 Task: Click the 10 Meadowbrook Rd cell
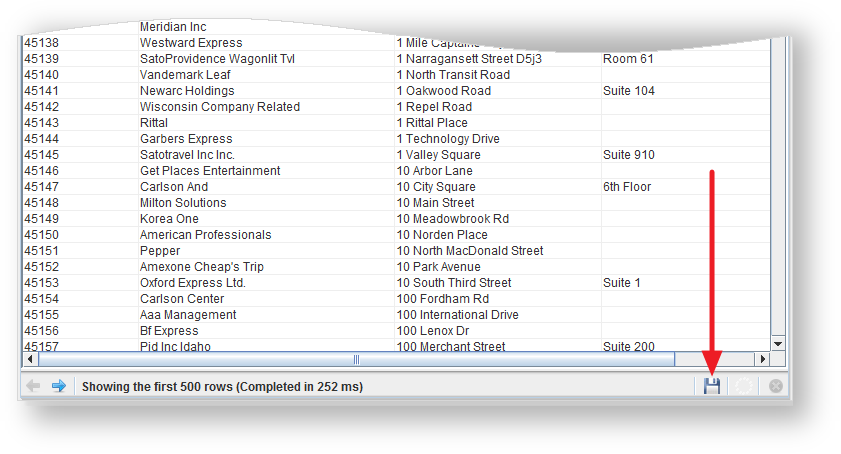point(498,219)
